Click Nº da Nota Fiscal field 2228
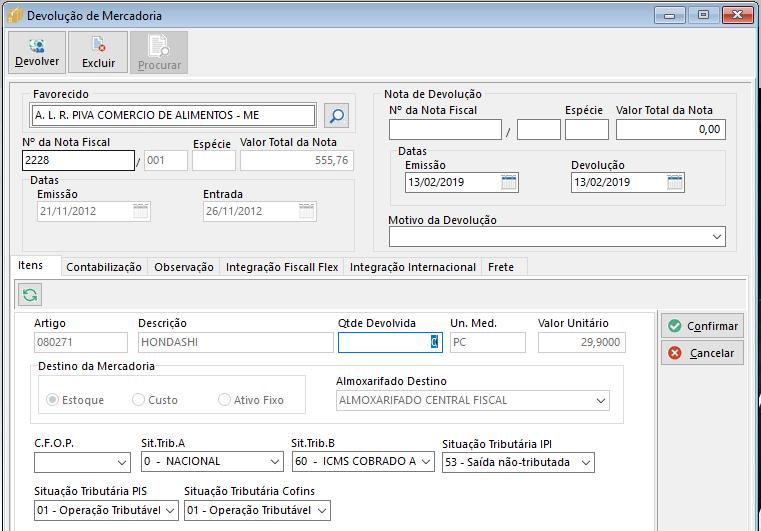Screen dimensions: 761x531 tap(78, 160)
